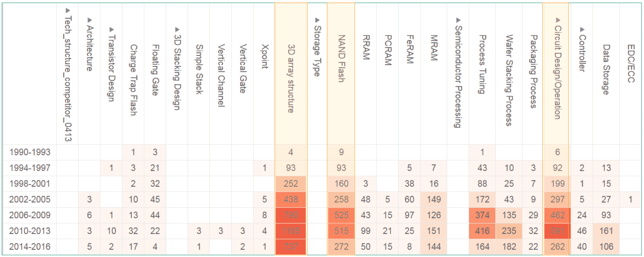Click the 2010-2013 row label
This screenshot has width=644, height=257.
tap(30, 231)
